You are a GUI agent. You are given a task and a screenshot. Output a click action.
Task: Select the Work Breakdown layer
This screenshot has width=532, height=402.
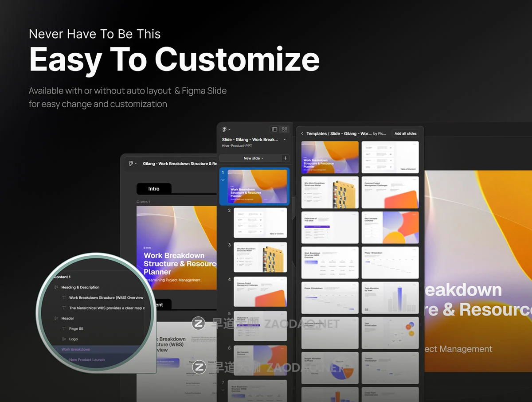click(76, 349)
